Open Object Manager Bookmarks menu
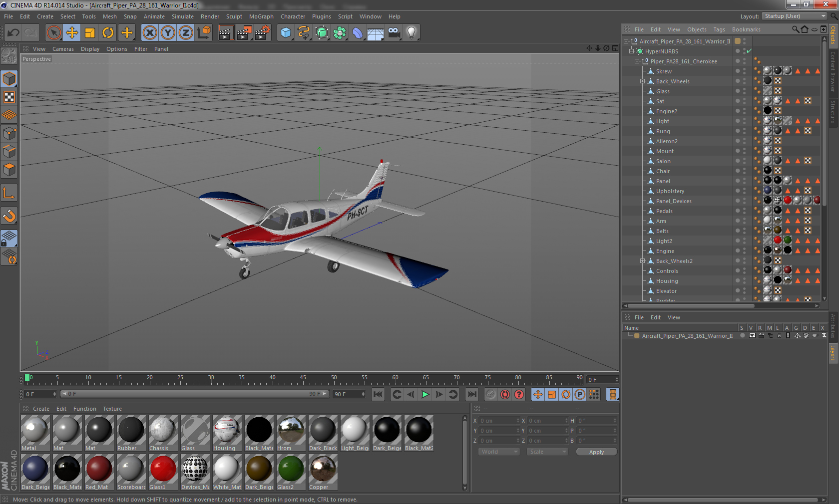Viewport: 839px width, 504px height. click(x=746, y=29)
